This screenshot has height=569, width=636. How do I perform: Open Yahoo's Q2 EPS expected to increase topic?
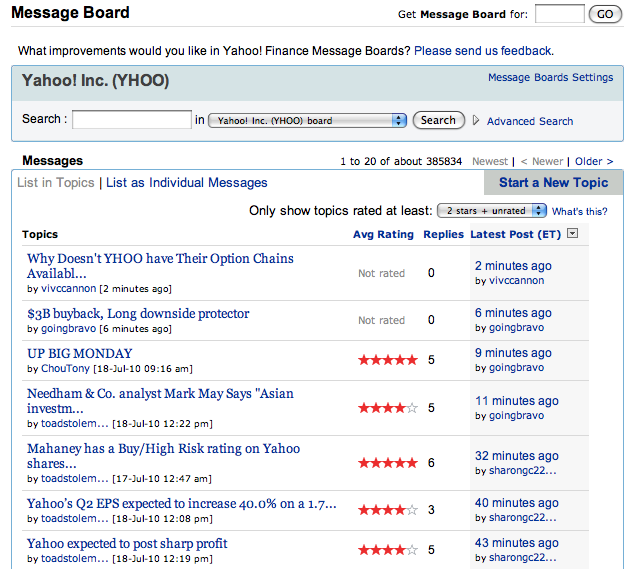(182, 503)
